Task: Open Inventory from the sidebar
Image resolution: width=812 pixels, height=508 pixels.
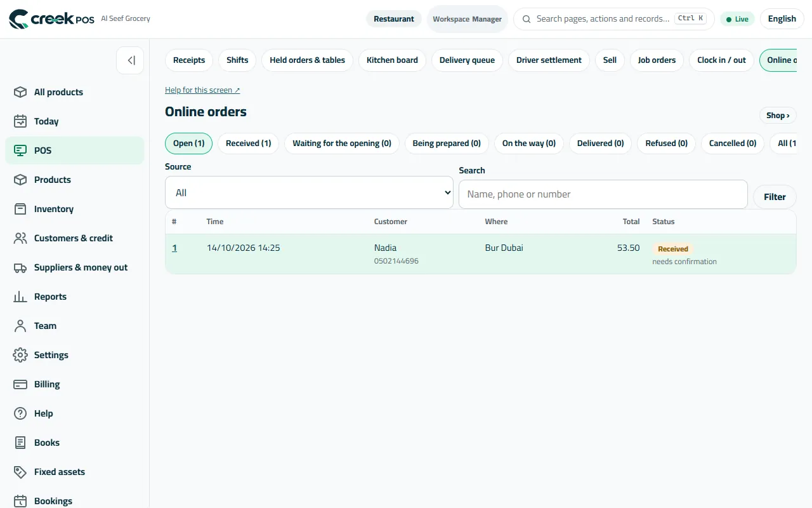Action: (x=75, y=209)
